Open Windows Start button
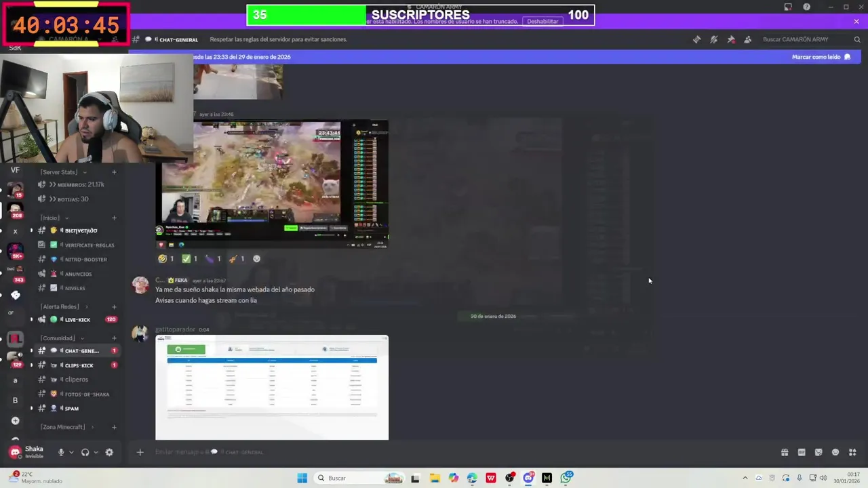 tap(302, 478)
